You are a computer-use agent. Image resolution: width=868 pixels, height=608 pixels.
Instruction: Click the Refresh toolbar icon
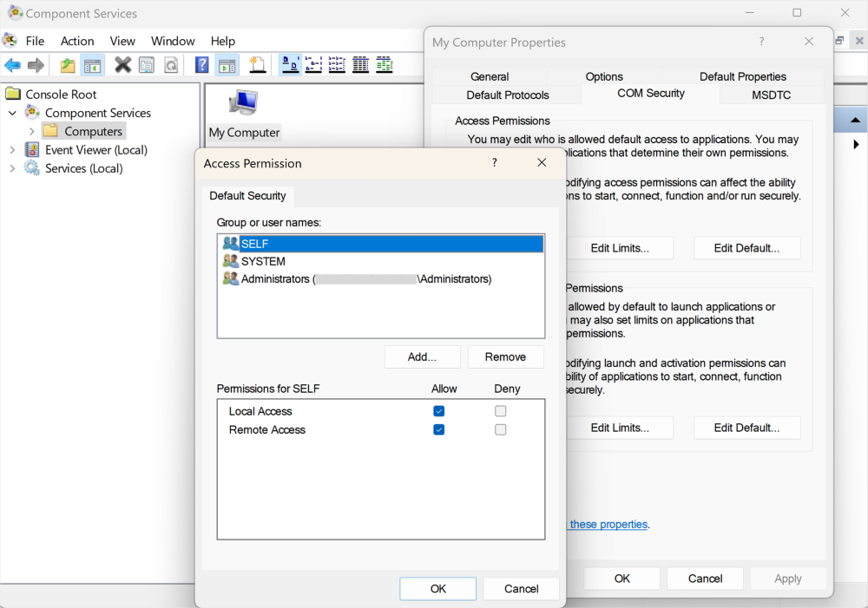[x=171, y=65]
